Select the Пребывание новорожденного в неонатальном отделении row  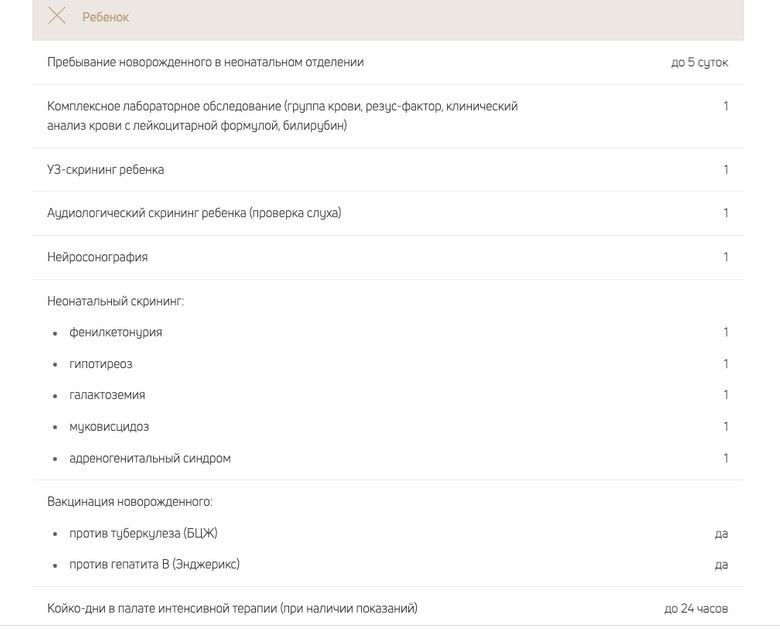(x=205, y=62)
